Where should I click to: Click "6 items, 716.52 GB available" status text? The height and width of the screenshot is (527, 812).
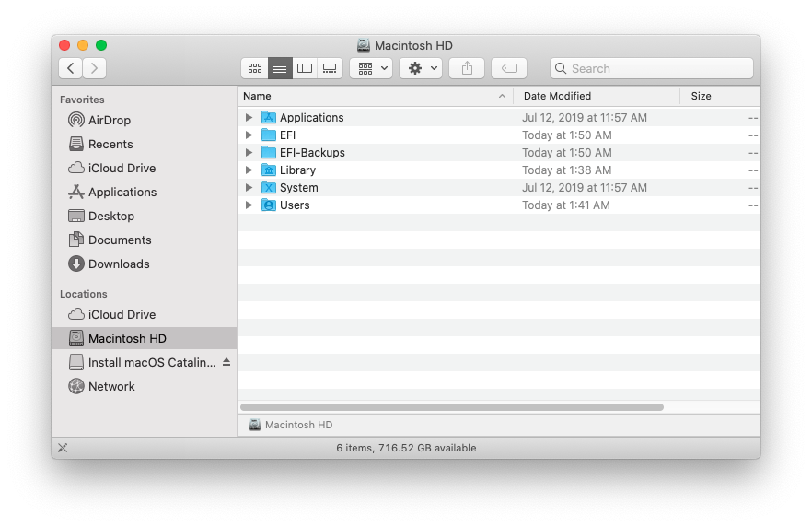click(x=406, y=448)
